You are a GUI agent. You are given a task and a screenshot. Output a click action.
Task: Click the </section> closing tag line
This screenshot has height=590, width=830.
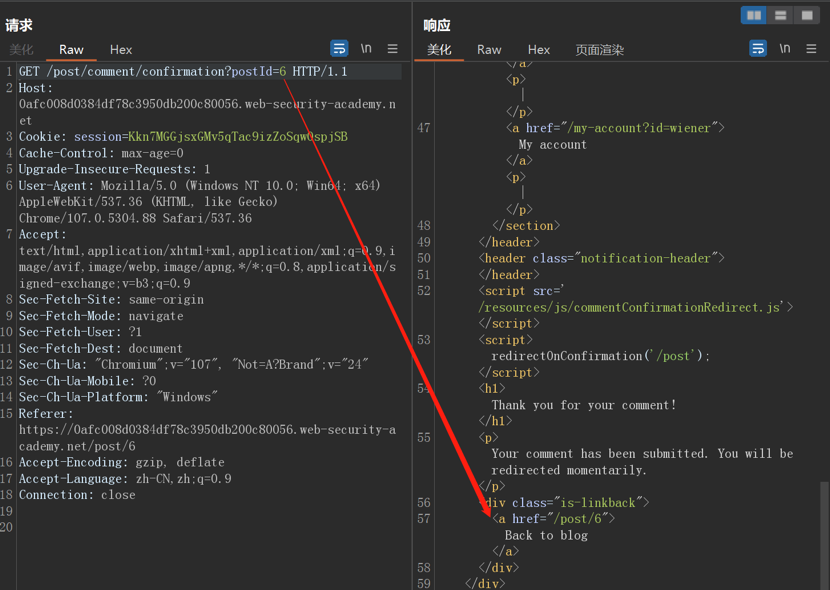(x=526, y=225)
